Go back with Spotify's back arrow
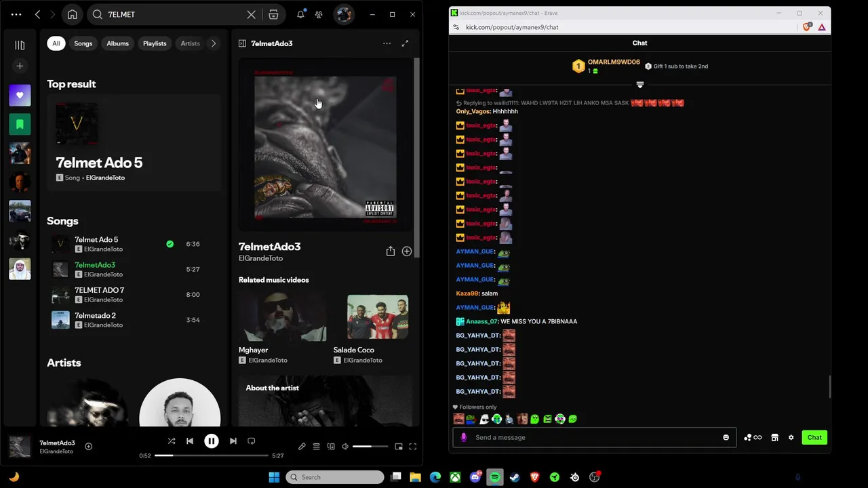Screen dimensions: 868x488 (38, 14)
